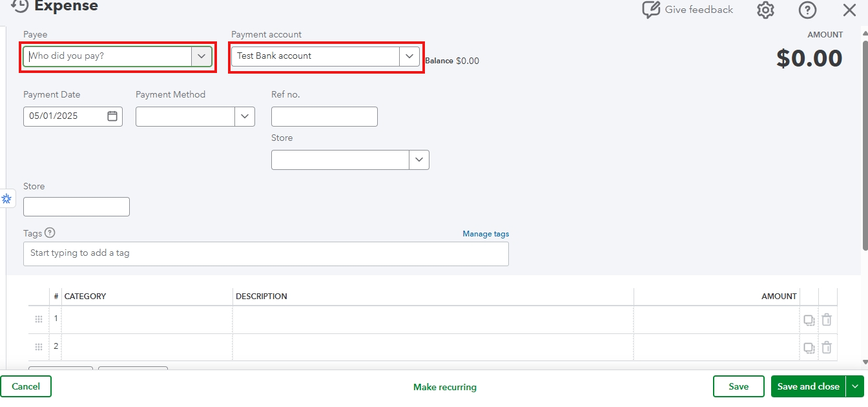Select the Amount cell in row 2
The width and height of the screenshot is (868, 407).
pos(717,347)
